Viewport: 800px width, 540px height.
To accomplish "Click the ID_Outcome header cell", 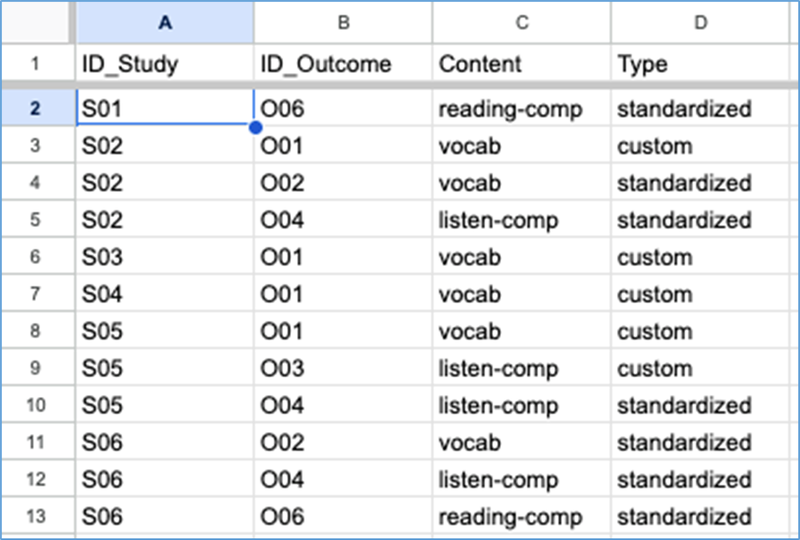I will tap(343, 64).
